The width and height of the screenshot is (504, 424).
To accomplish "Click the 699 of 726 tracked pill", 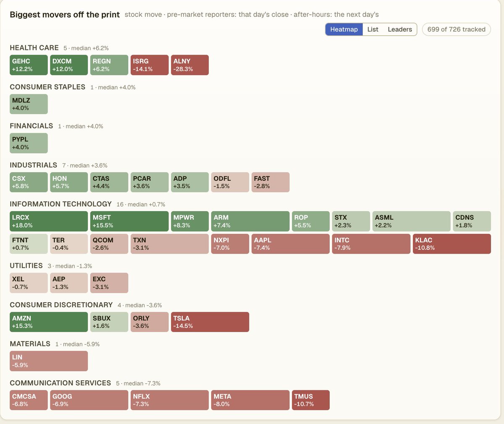I will [x=456, y=29].
